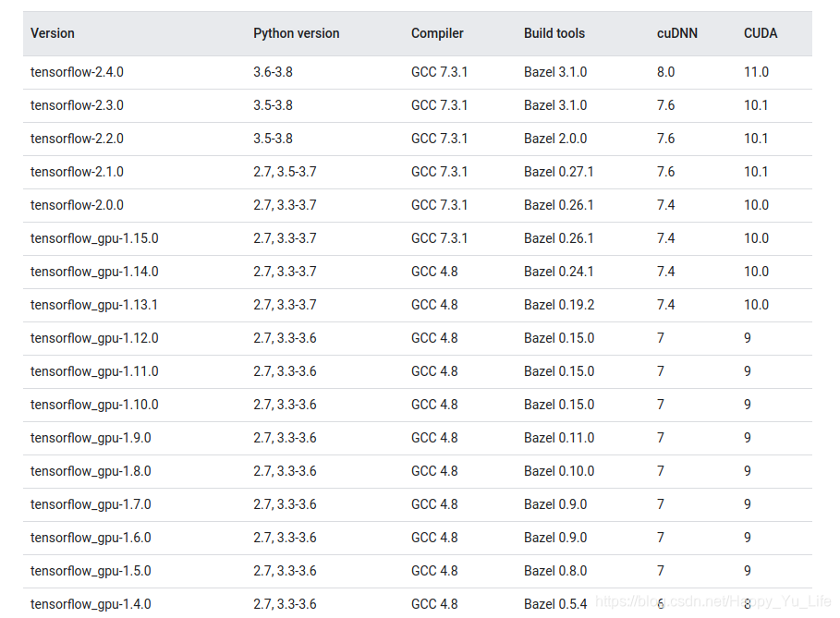Click Bazel 0.15.0 in tensorflow_gpu-1.11.0 row
The image size is (840, 618).
(559, 371)
